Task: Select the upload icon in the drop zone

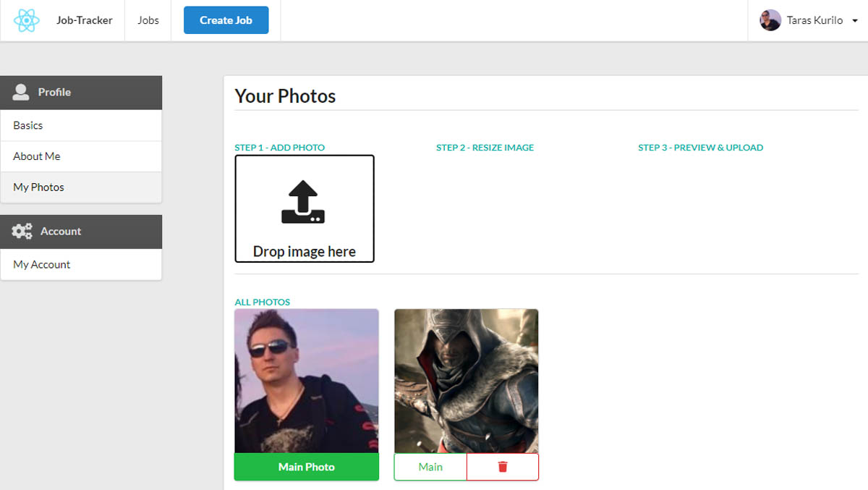Action: coord(304,200)
